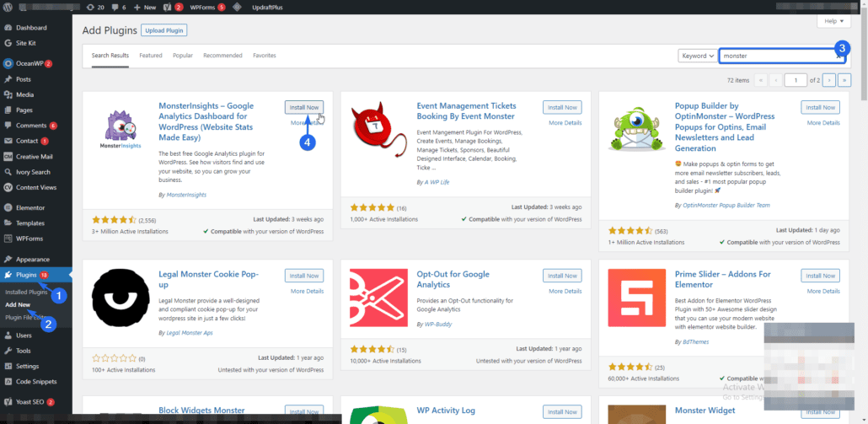Click the diamond icon beside UpdraftPlus

pyautogui.click(x=237, y=8)
